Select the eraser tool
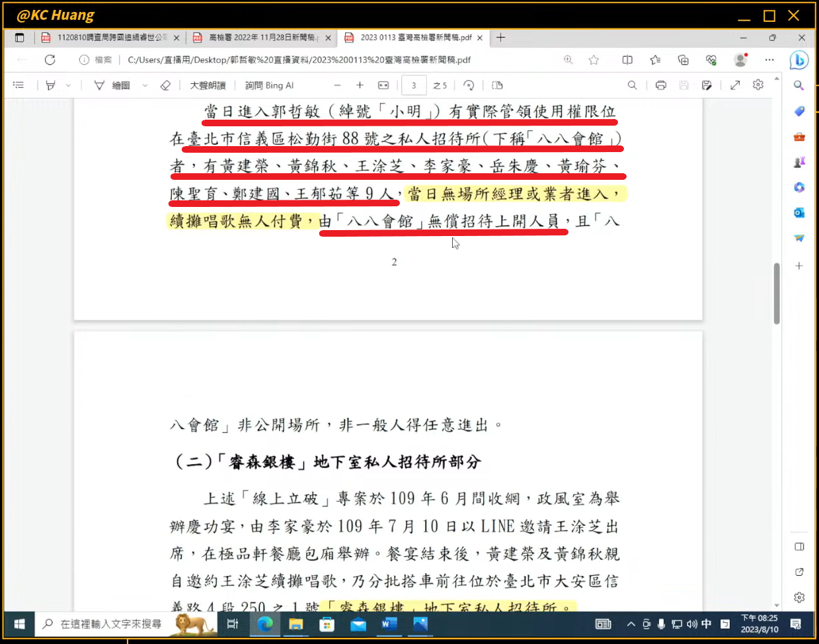The height and width of the screenshot is (644, 819). pos(165,85)
